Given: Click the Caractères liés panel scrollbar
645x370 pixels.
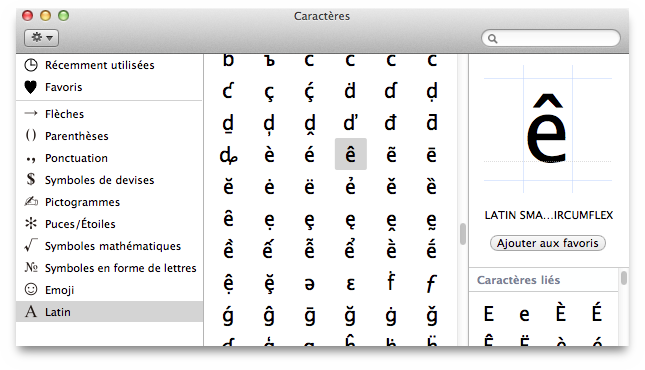Looking at the screenshot, I should (624, 278).
